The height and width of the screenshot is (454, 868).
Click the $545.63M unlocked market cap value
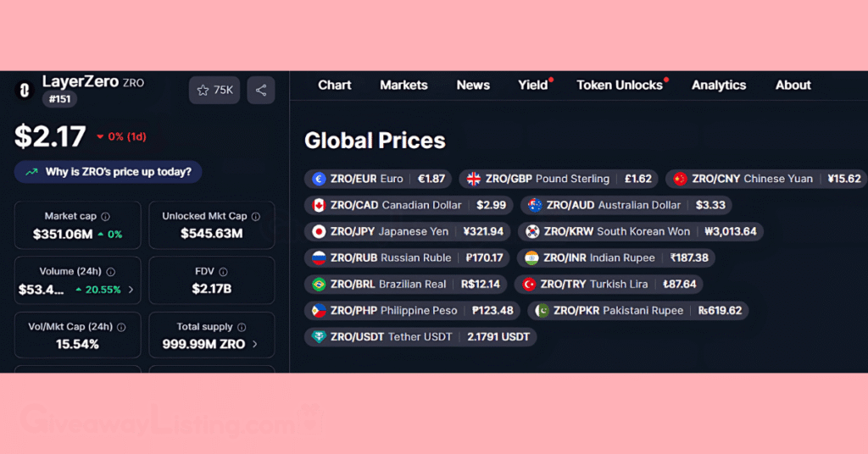tap(211, 234)
